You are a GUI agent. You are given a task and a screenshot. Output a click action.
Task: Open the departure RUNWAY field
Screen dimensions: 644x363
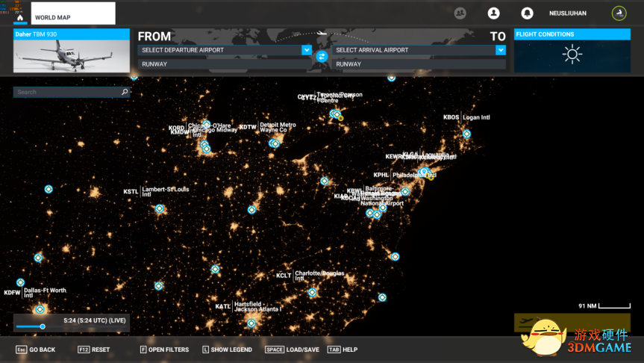click(x=225, y=64)
